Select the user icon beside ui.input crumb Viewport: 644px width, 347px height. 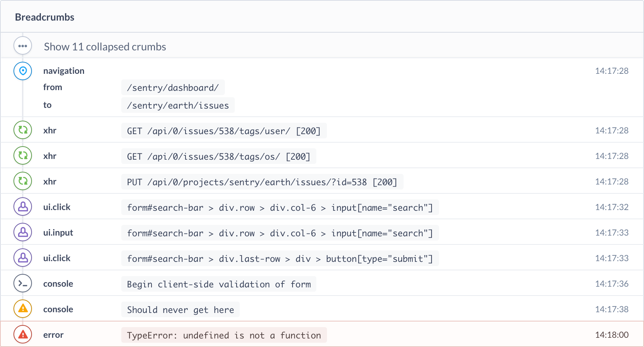pyautogui.click(x=22, y=232)
